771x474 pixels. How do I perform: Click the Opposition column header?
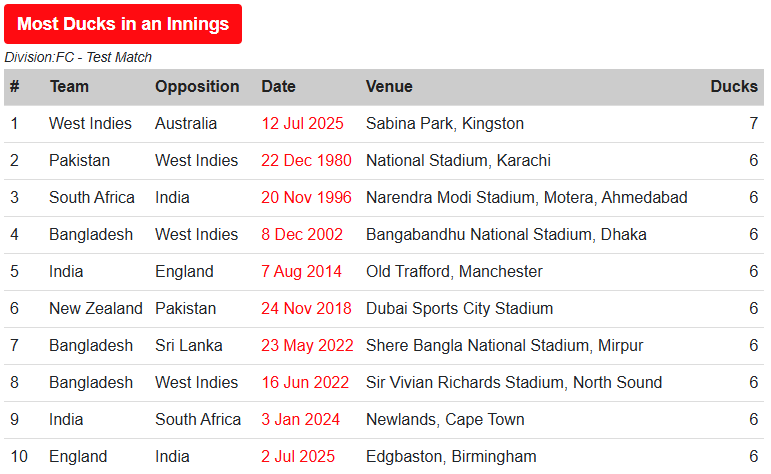point(197,87)
